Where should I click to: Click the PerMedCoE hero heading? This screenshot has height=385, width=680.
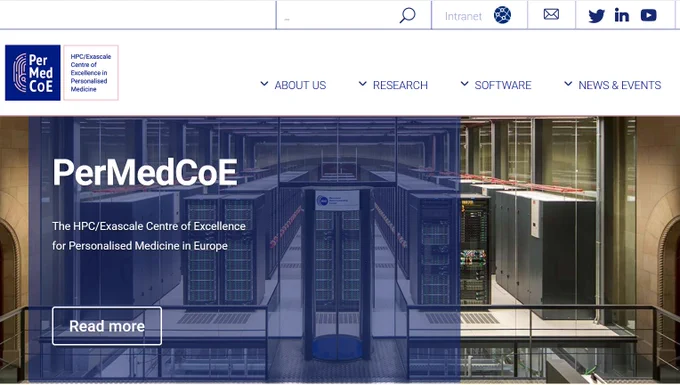coord(145,172)
